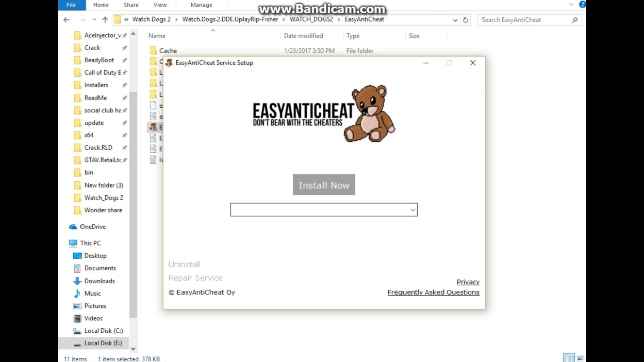Click Watch.Dogs.2.DDE.UplayRip-Fisher breadcrumb

tap(230, 19)
